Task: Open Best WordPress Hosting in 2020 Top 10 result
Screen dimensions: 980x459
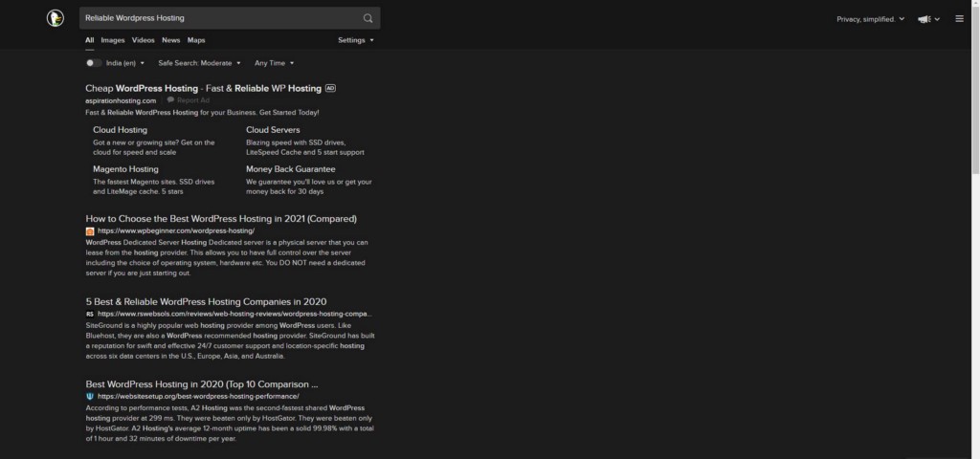Action: coord(202,384)
